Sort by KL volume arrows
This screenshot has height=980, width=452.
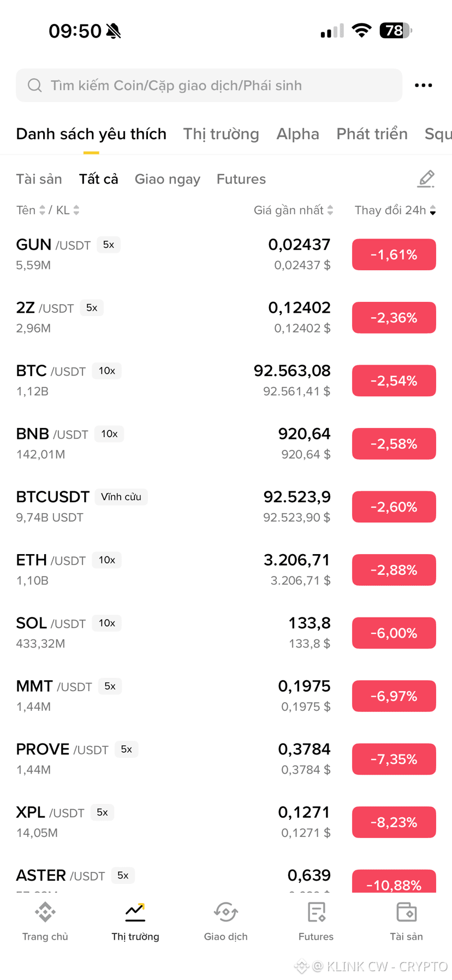tap(76, 210)
